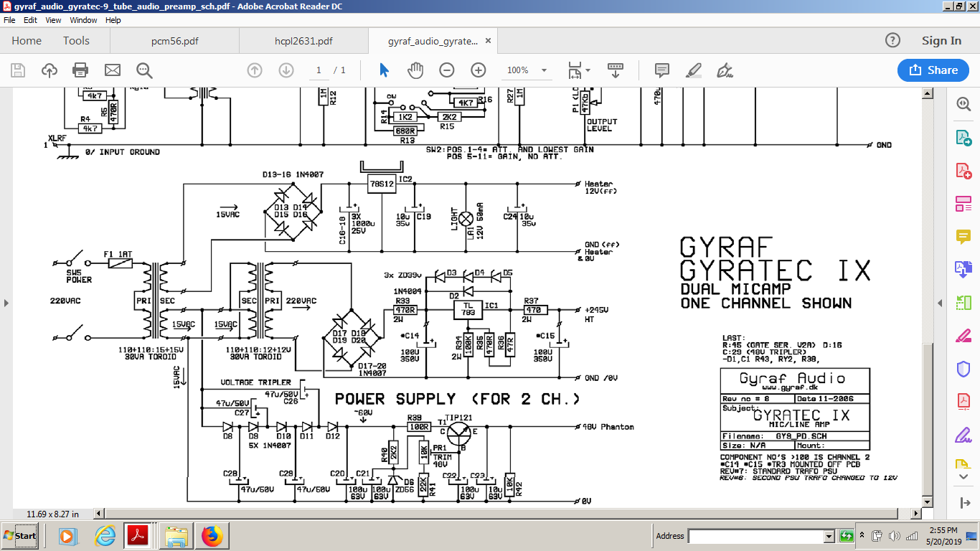Click the Share button
The width and height of the screenshot is (980, 551).
click(x=933, y=70)
